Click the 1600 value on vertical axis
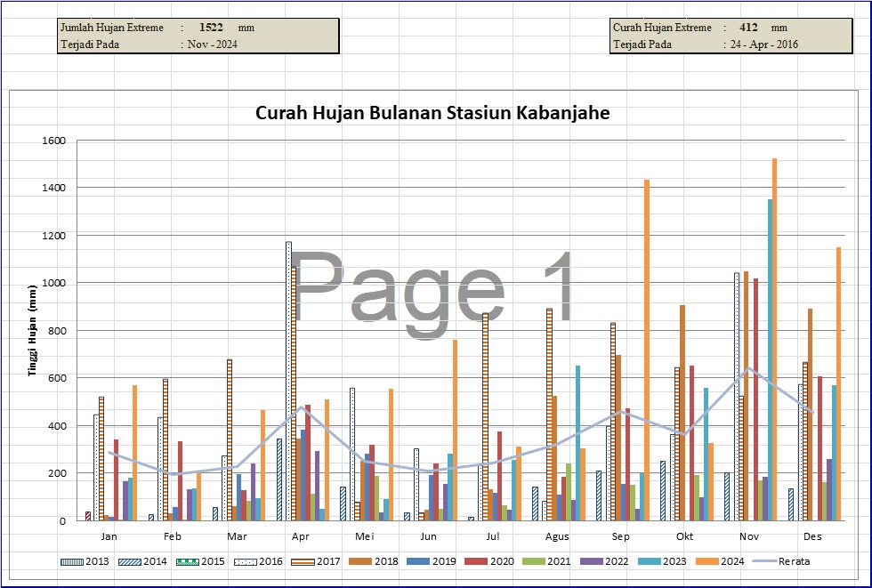Image resolution: width=872 pixels, height=588 pixels. point(54,141)
